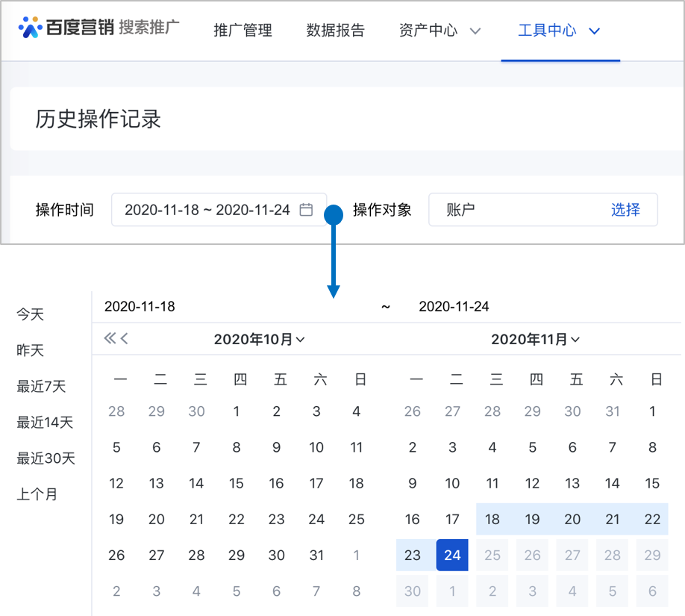
Task: Open the 工具中心 dropdown menu
Action: coord(560,31)
